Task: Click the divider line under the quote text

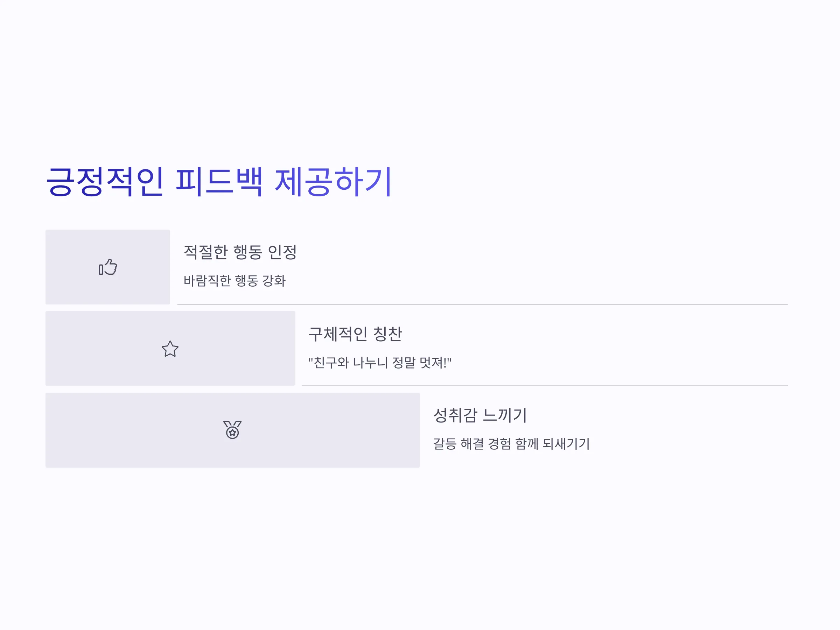Action: pos(545,386)
